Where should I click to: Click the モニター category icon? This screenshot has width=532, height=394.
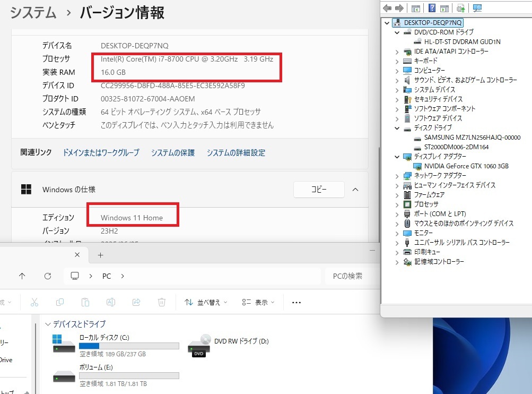(x=407, y=233)
